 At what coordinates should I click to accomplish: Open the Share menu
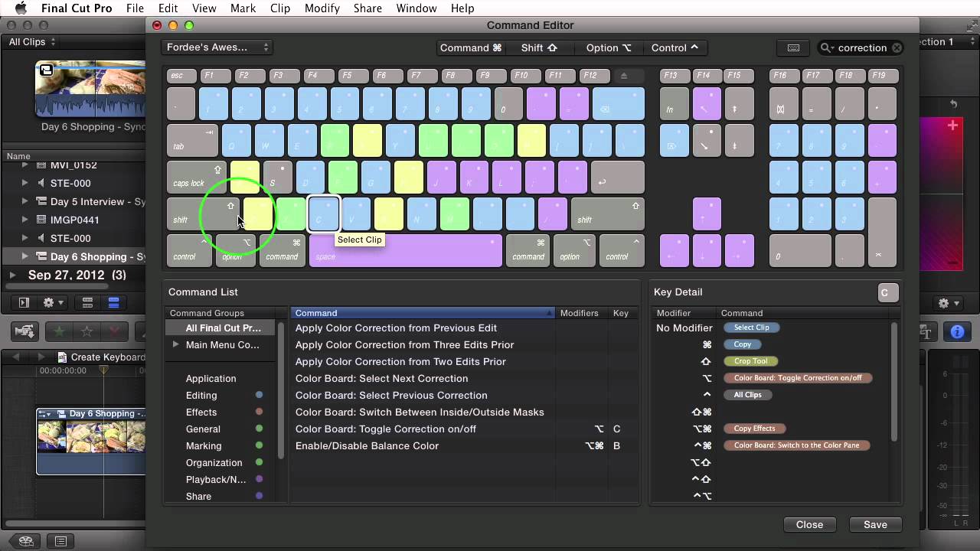(367, 8)
